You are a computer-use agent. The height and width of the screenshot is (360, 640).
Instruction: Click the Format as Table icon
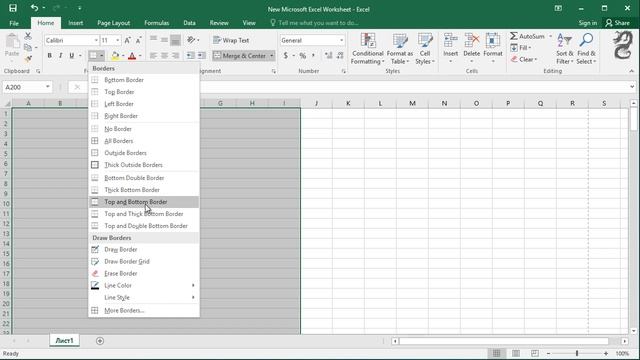click(400, 41)
